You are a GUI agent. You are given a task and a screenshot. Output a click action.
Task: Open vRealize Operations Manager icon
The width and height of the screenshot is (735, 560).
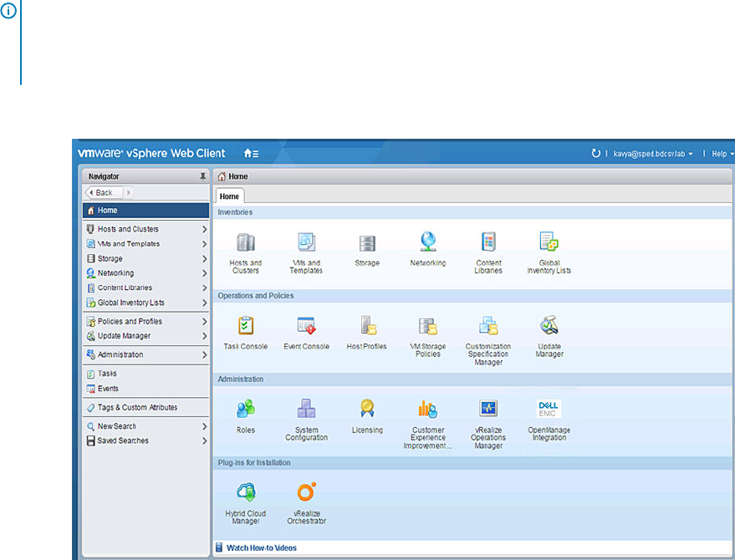coord(488,408)
